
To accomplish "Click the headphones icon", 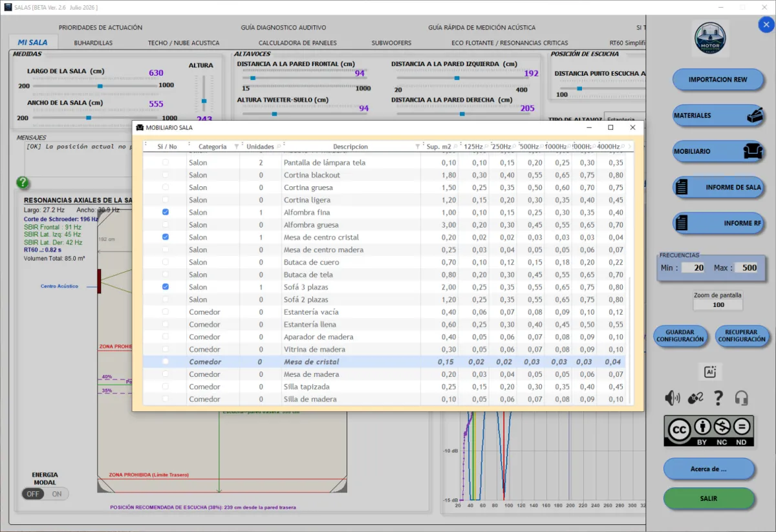I will pos(741,398).
